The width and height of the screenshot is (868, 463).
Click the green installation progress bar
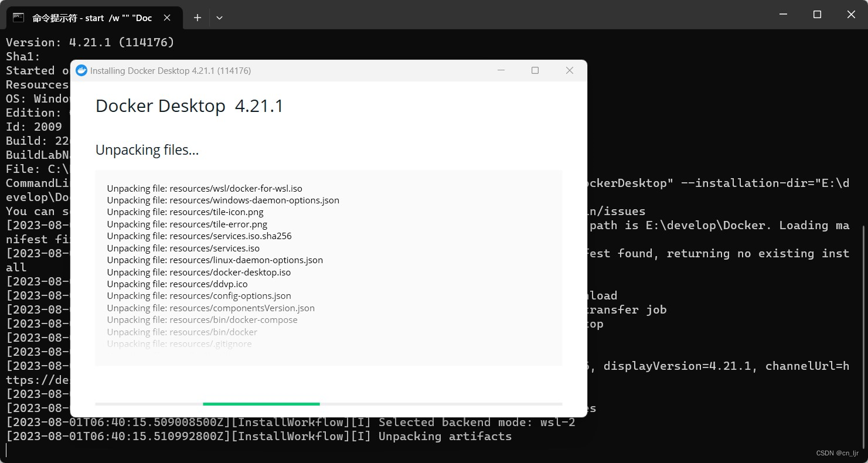261,404
